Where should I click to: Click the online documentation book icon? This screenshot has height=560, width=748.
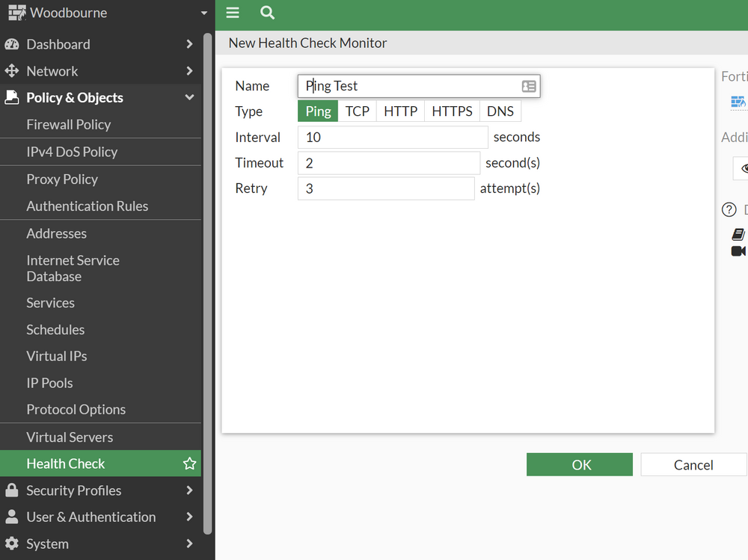point(738,233)
